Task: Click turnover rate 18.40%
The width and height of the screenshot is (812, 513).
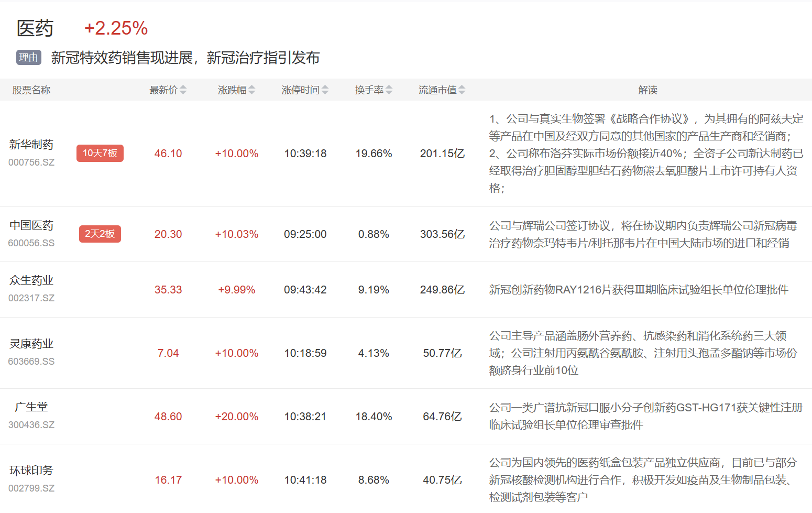Action: (374, 417)
